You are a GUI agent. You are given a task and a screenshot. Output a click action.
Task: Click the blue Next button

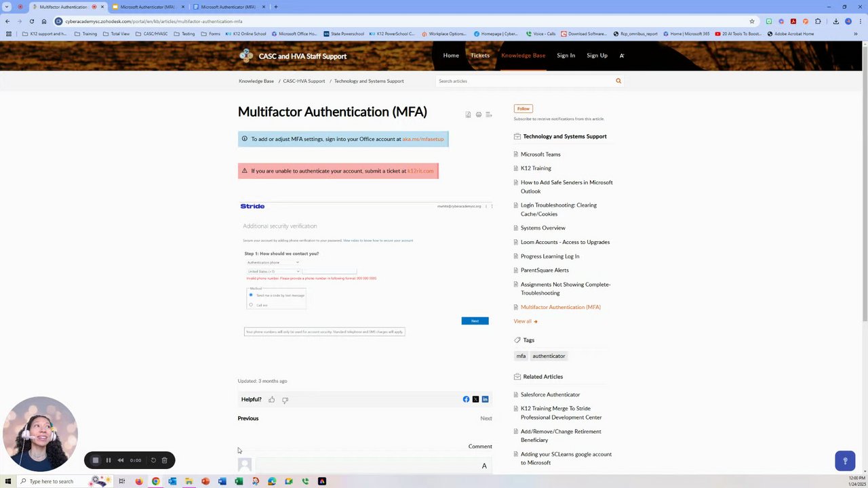click(x=475, y=321)
